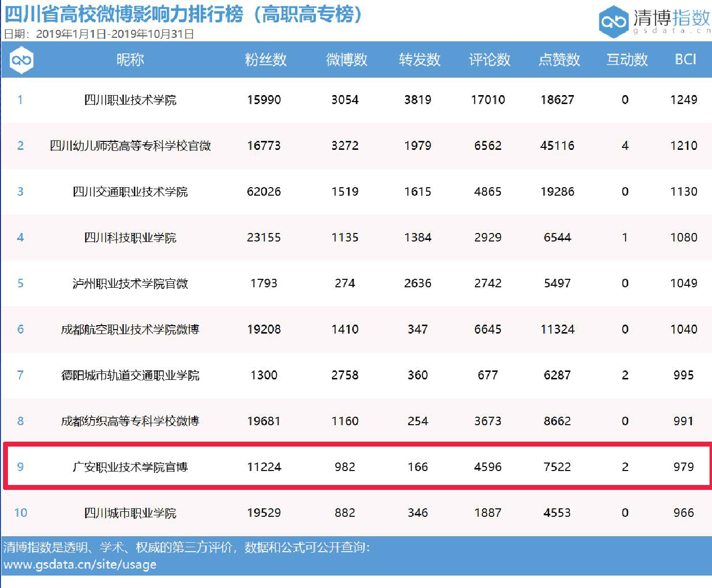Click 德阳城市轨道交通职业学院 entry
Screen dimensions: 712x588
click(130, 375)
